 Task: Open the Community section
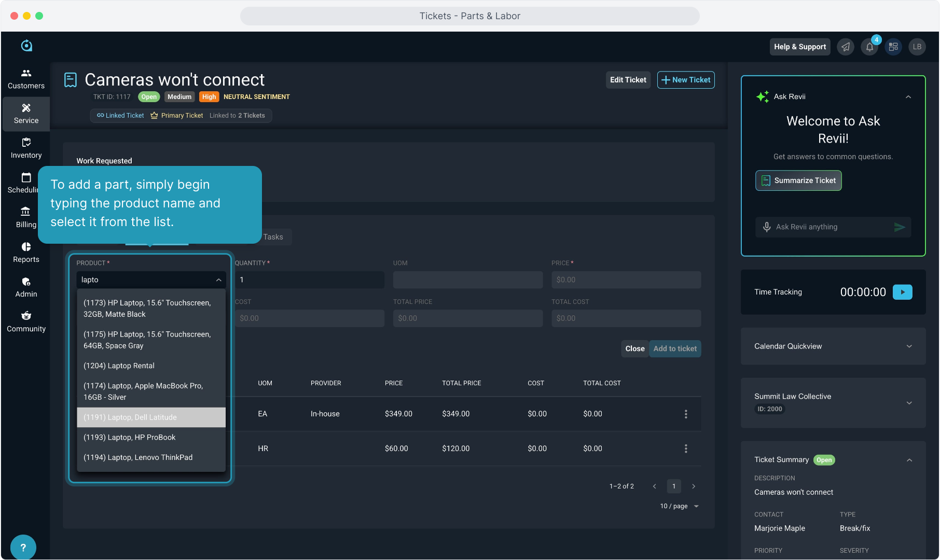click(26, 322)
